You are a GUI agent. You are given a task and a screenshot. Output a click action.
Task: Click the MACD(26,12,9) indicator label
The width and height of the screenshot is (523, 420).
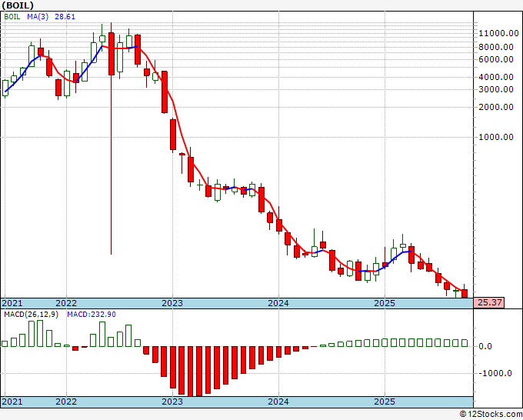pos(31,315)
